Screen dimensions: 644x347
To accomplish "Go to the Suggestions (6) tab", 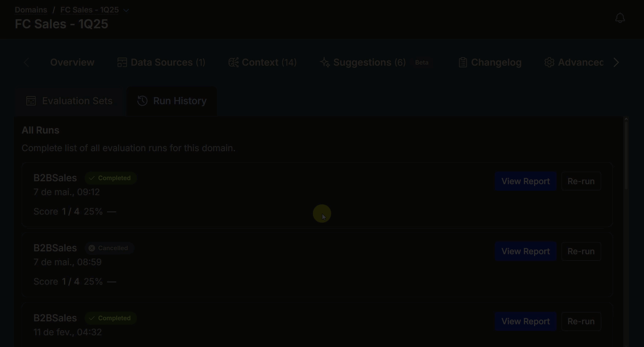I will (x=363, y=62).
